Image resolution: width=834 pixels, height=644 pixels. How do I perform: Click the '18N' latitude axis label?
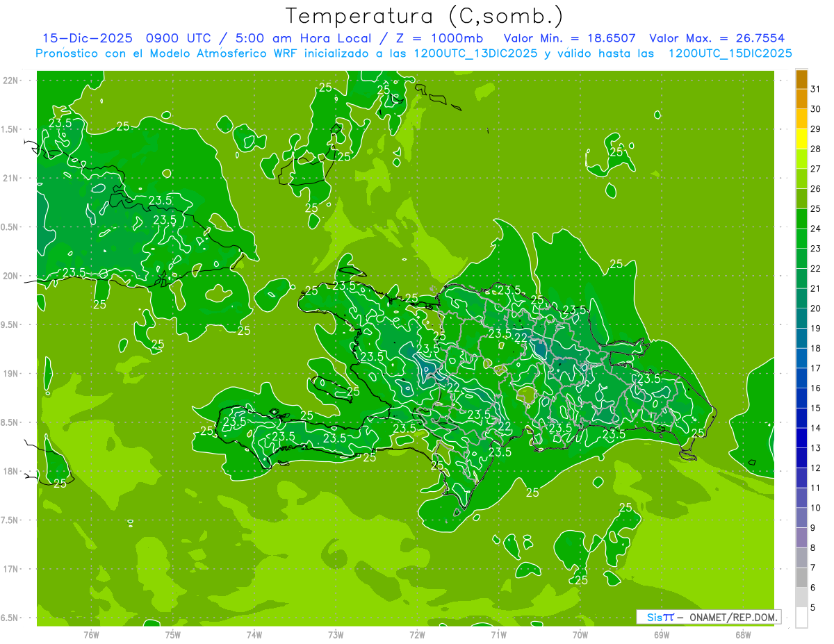coord(10,471)
